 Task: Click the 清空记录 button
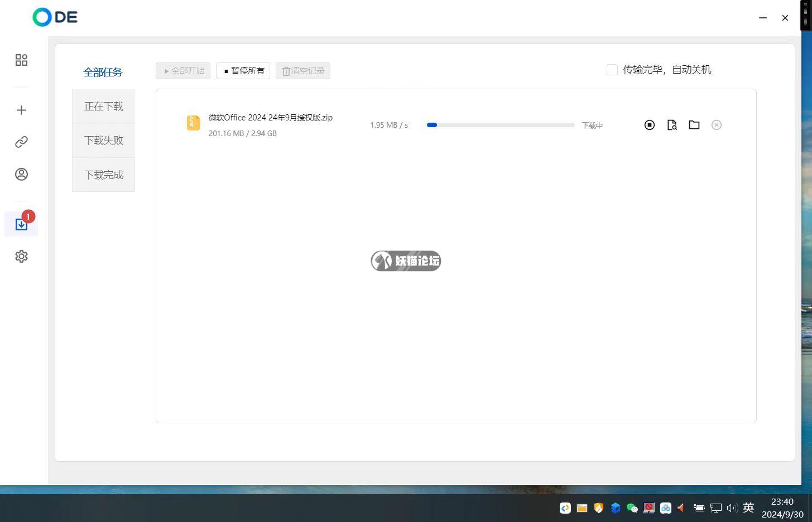(x=303, y=71)
